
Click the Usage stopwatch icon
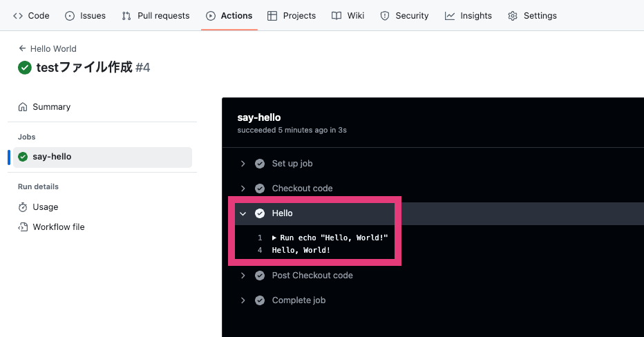23,207
